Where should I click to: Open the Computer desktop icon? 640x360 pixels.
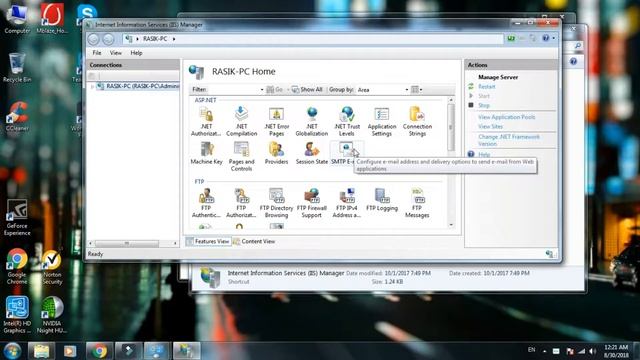pyautogui.click(x=17, y=19)
